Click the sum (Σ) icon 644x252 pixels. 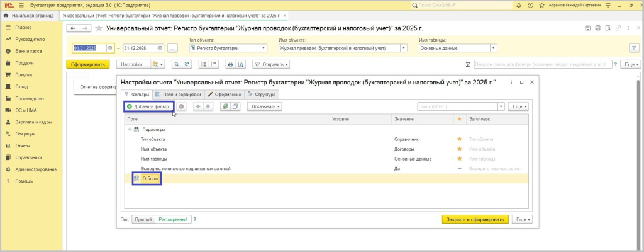point(467,64)
